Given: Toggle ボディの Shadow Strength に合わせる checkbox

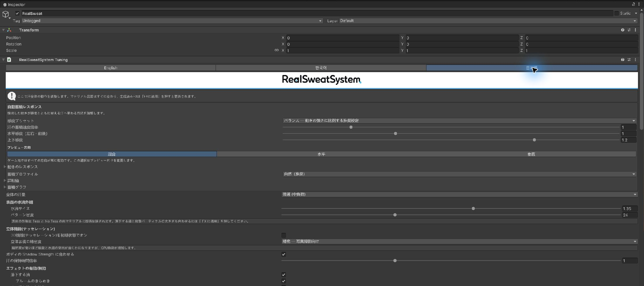Looking at the screenshot, I should pyautogui.click(x=284, y=254).
